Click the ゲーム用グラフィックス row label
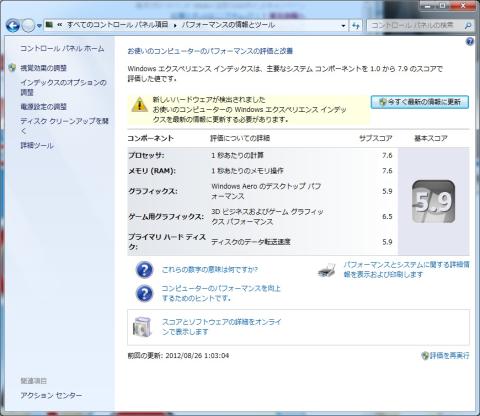The height and width of the screenshot is (416, 480). 166,217
